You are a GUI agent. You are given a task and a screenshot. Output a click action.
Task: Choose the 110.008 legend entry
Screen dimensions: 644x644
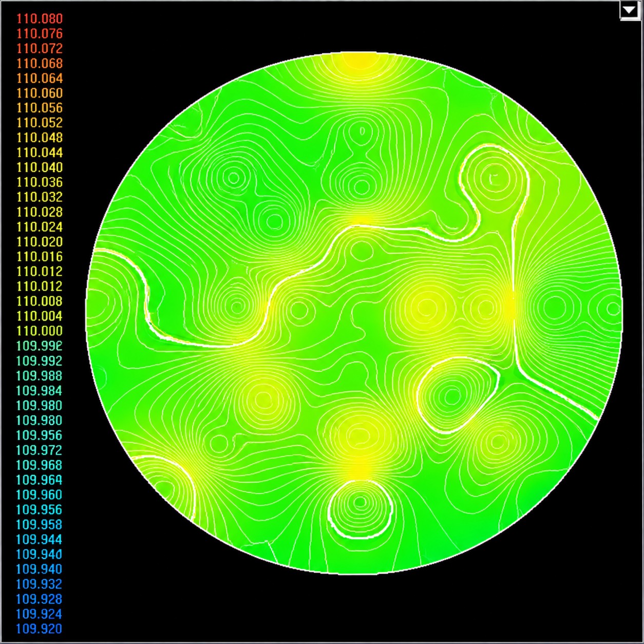click(40, 301)
